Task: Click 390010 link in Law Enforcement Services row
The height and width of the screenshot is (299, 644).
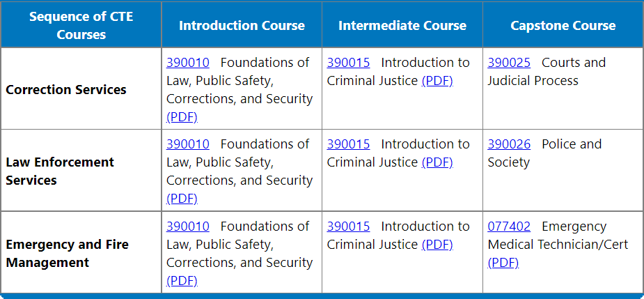Action: 188,144
